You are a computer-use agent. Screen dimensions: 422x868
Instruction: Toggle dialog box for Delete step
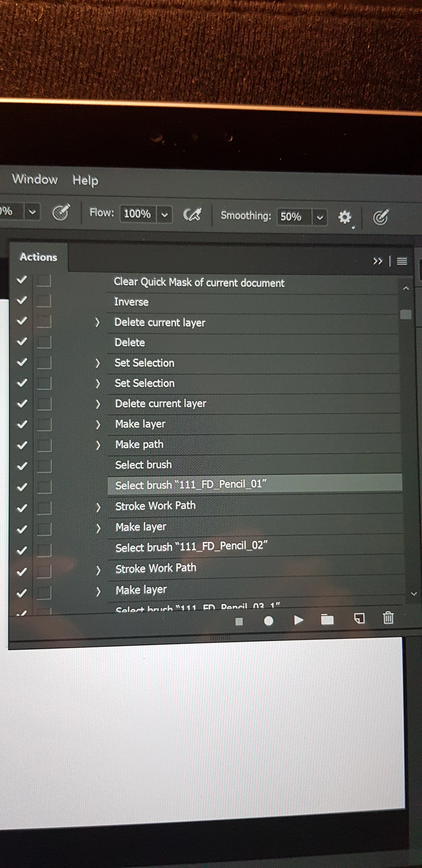44,342
